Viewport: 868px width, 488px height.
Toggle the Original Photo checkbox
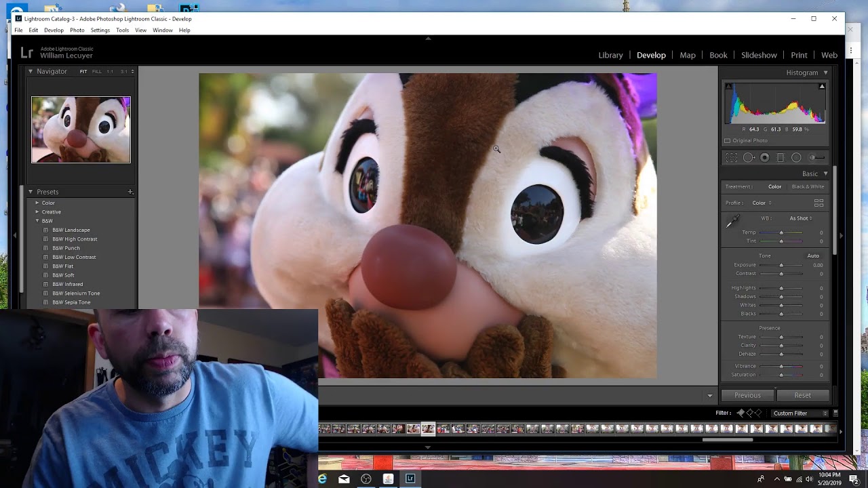728,140
